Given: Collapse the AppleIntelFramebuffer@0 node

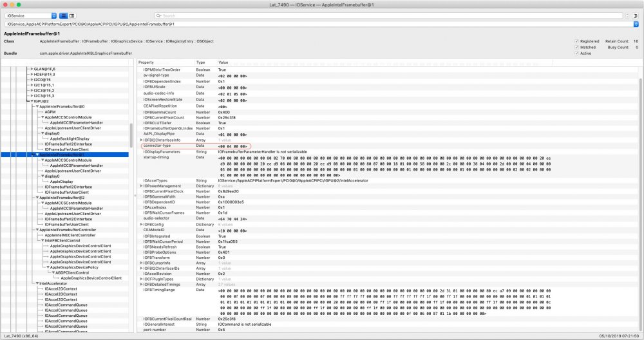Looking at the screenshot, I should click(x=37, y=106).
